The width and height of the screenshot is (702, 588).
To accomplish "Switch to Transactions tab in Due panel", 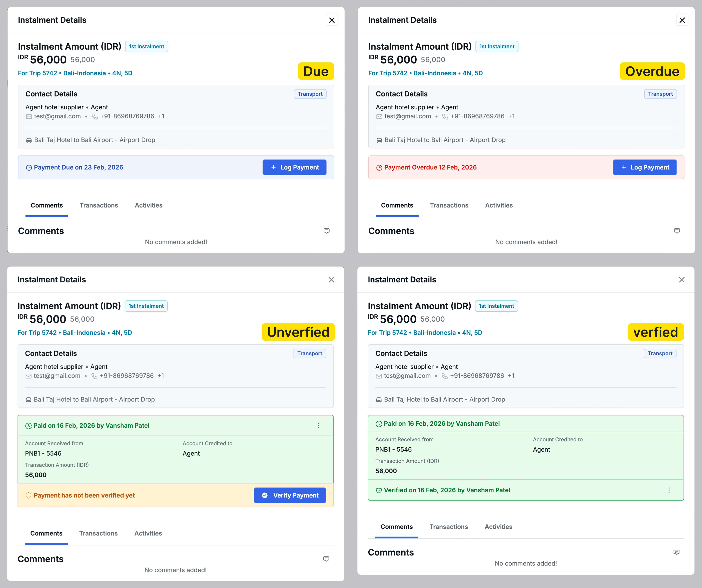I will (x=99, y=205).
